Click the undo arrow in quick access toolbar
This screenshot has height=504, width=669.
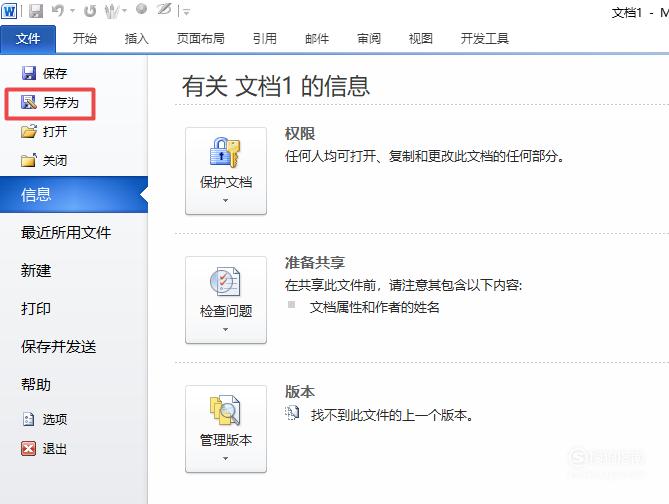pyautogui.click(x=58, y=11)
